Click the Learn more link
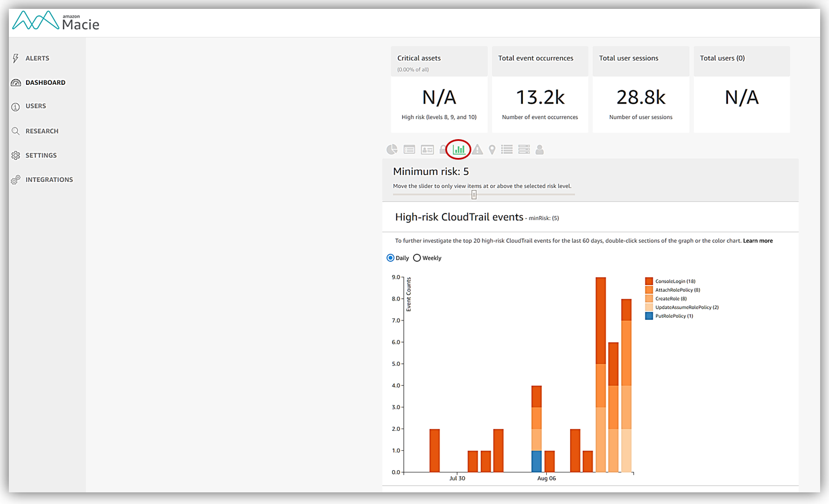 coord(757,241)
